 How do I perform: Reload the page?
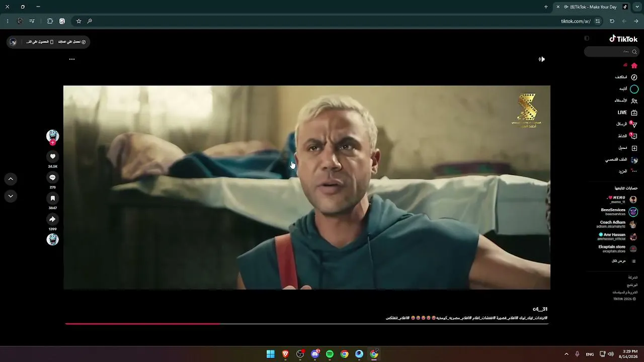pos(612,21)
